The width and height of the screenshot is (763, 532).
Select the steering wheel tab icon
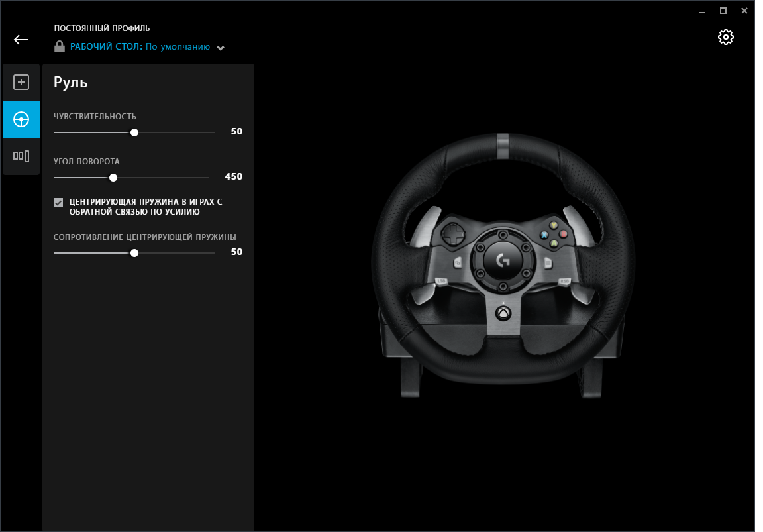coord(21,119)
